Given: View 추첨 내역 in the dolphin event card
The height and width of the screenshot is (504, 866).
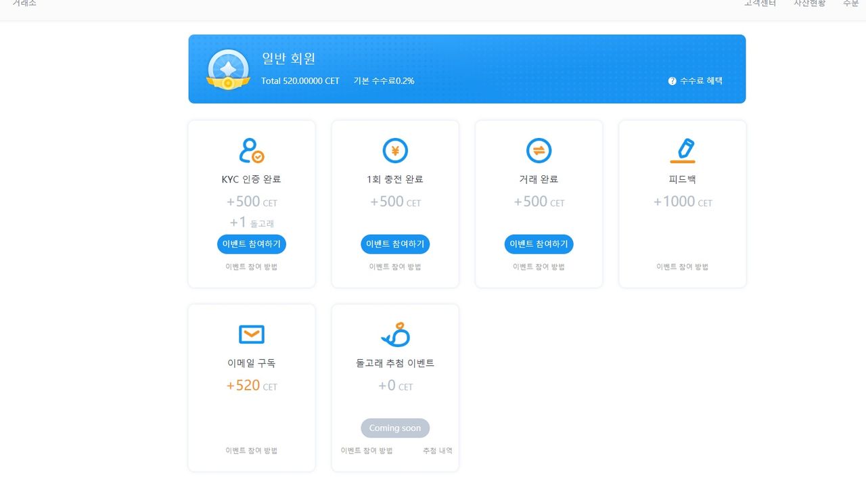Looking at the screenshot, I should tap(438, 451).
